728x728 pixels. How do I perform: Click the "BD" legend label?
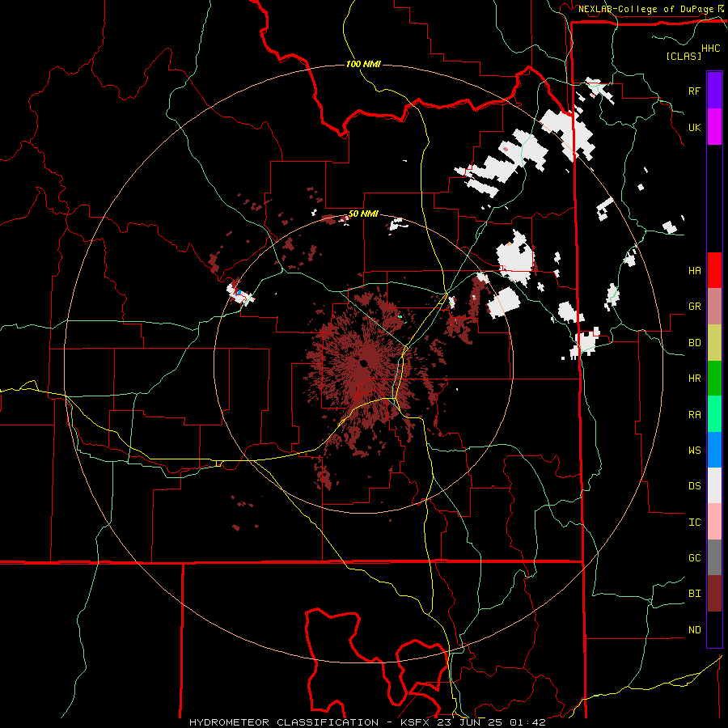coord(695,343)
